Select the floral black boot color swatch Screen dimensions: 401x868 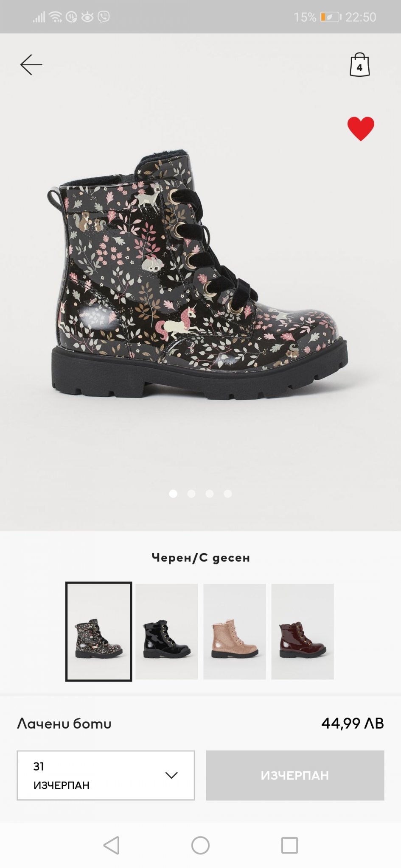click(x=99, y=632)
